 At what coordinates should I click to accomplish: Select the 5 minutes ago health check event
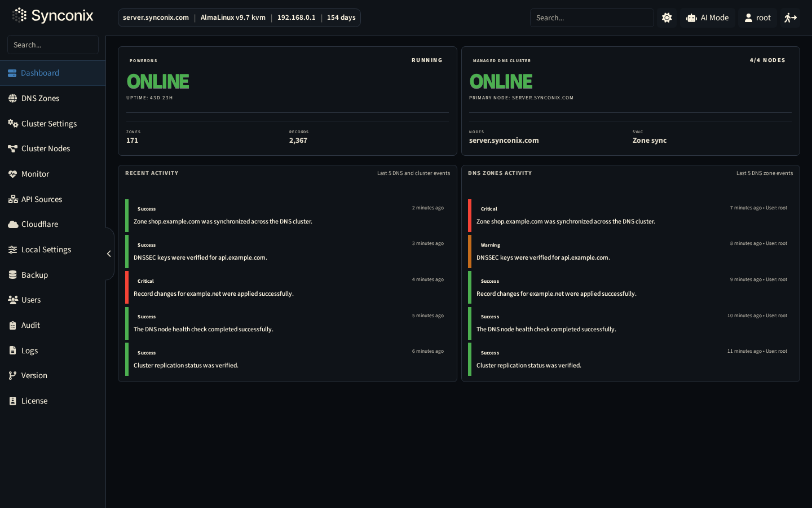(288, 323)
